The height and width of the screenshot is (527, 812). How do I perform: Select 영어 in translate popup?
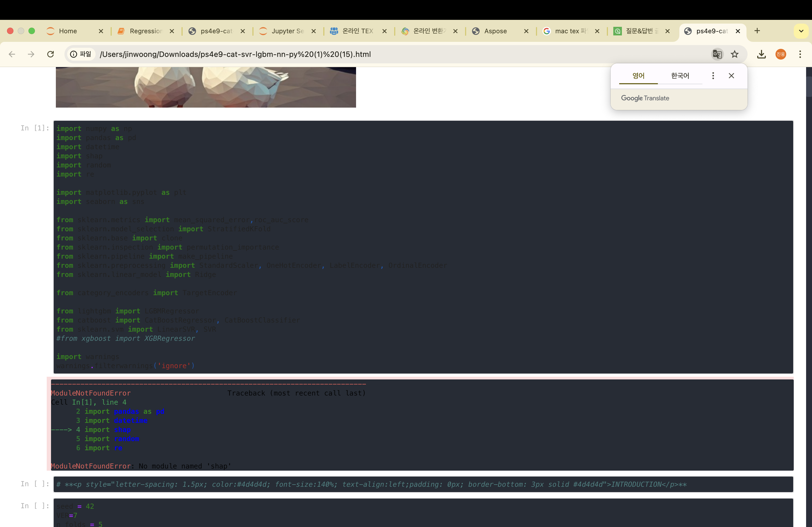pos(638,76)
